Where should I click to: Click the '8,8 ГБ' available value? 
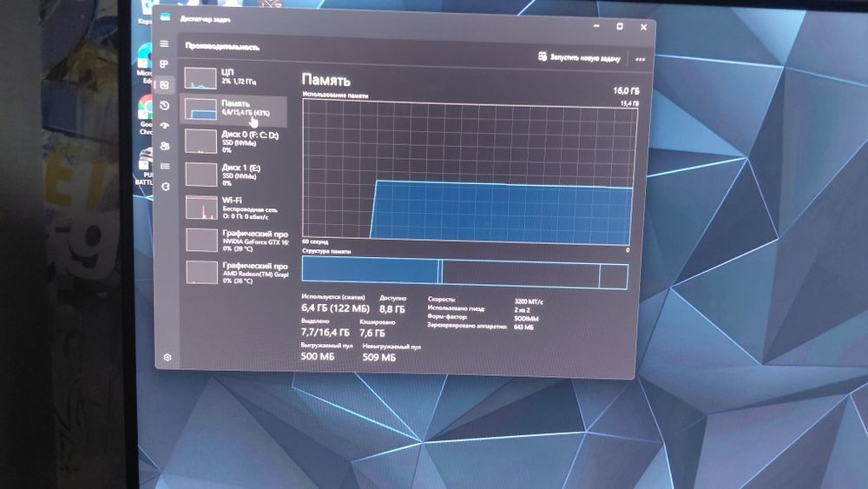392,309
